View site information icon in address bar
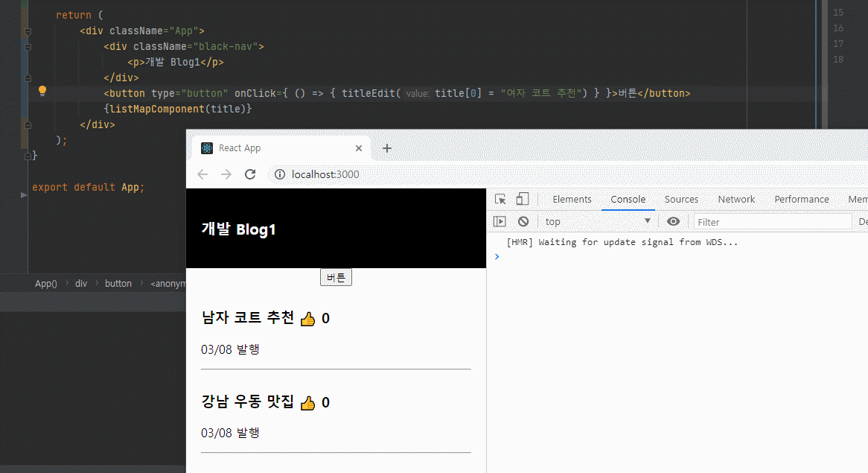This screenshot has height=473, width=868. 280,174
